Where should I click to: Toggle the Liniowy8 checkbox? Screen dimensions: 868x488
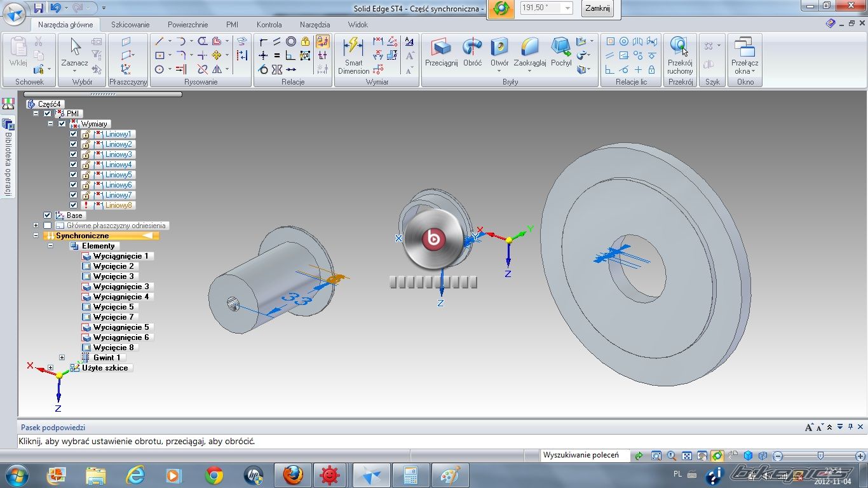point(74,205)
